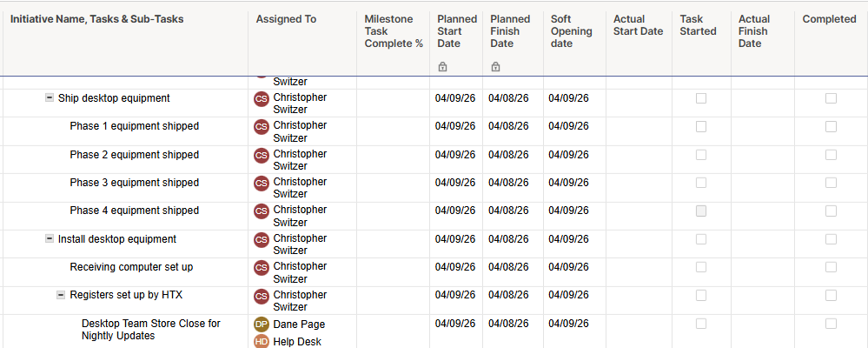Viewport: 868px width, 348px height.
Task: Click Desktop Team Store Close for Nightly Updates
Action: 150,330
